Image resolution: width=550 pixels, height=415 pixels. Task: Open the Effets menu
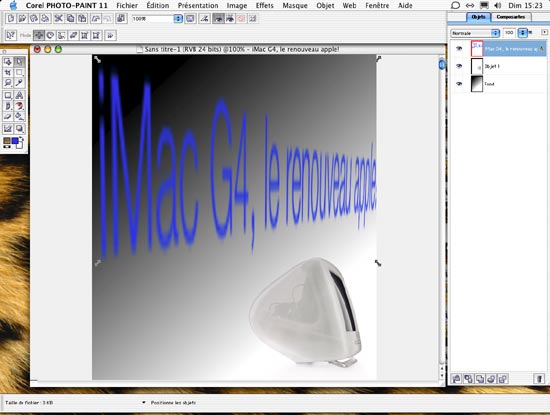[264, 5]
